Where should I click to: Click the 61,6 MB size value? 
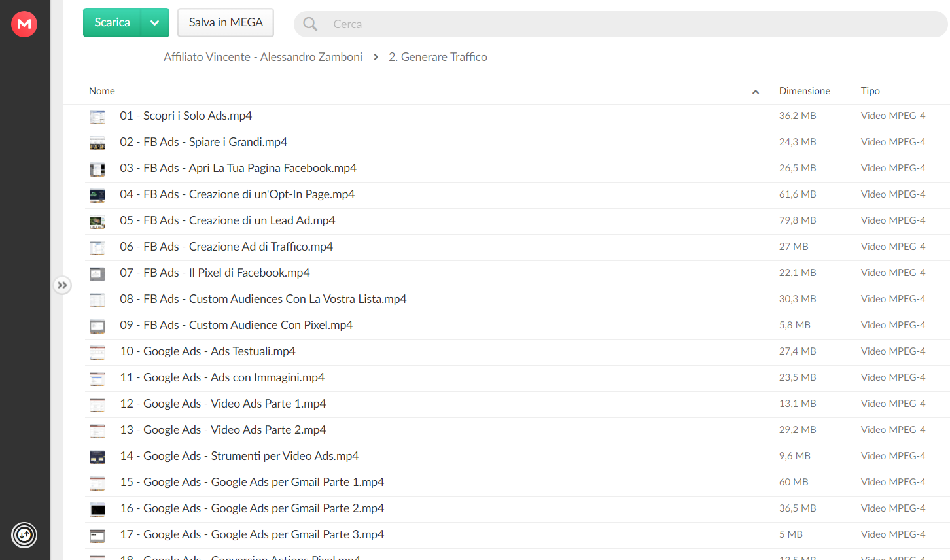coord(798,194)
